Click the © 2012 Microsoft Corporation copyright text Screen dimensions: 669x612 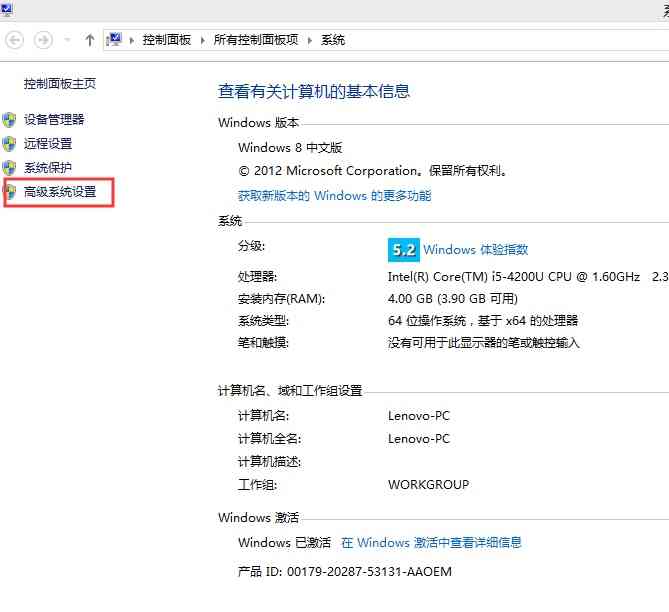(x=373, y=171)
